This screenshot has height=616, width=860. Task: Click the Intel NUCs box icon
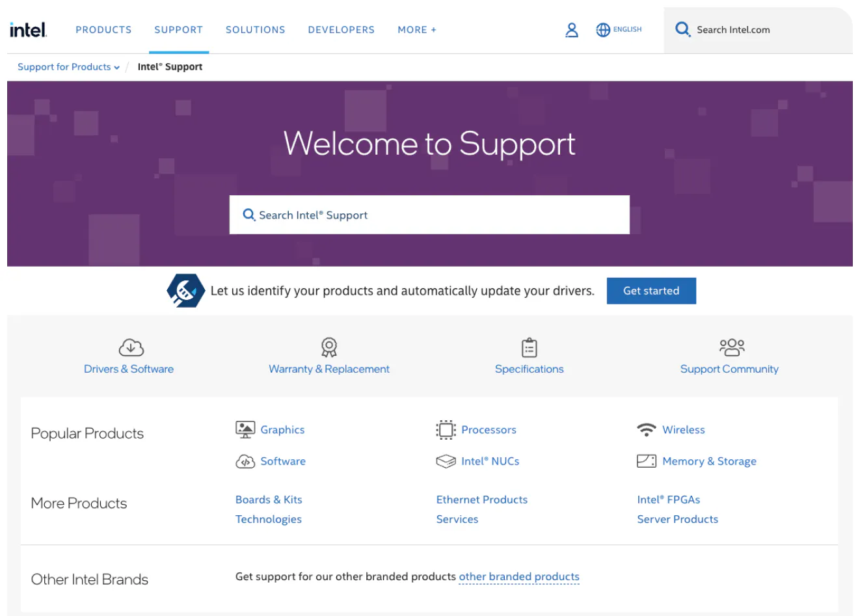[446, 461]
